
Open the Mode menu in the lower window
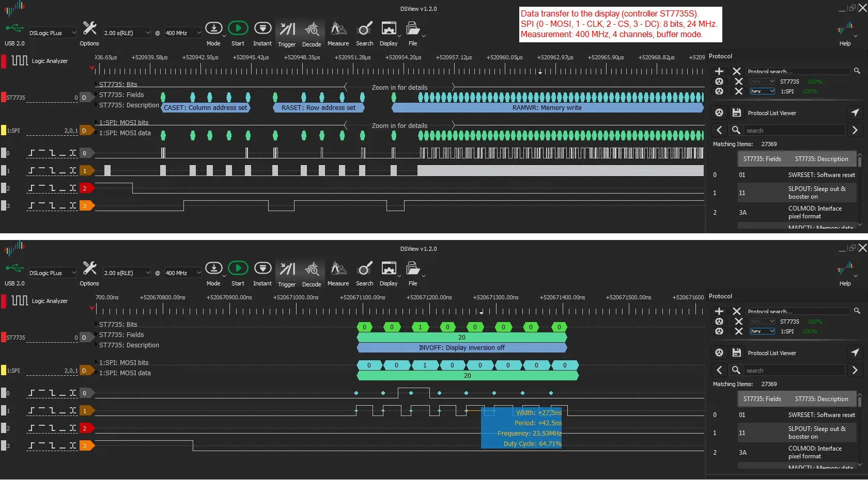224,276
